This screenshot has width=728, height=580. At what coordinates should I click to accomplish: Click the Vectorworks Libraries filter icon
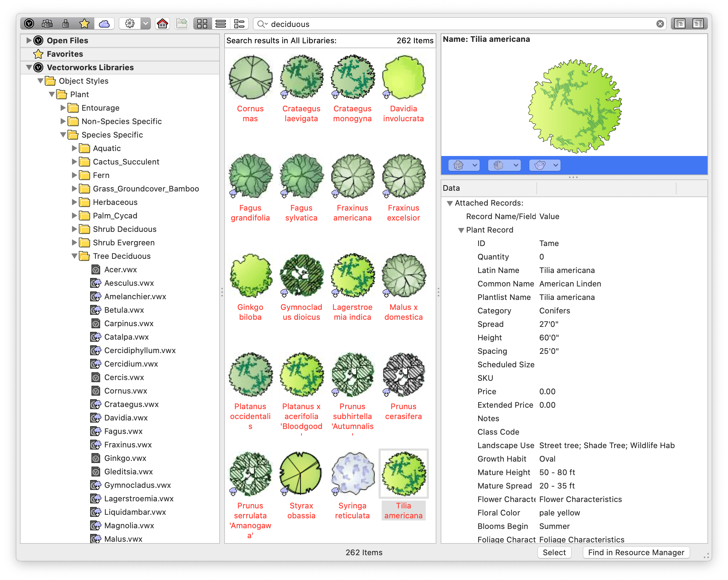coord(29,24)
